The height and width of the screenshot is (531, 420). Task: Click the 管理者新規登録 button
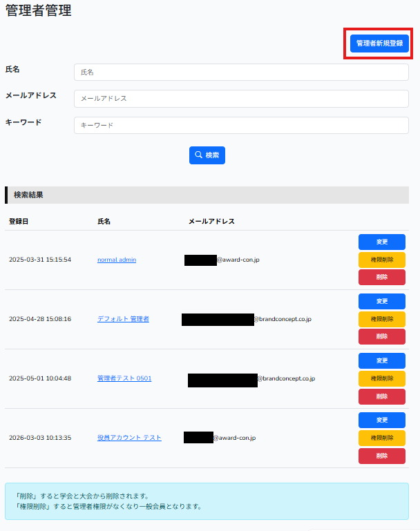pos(379,43)
